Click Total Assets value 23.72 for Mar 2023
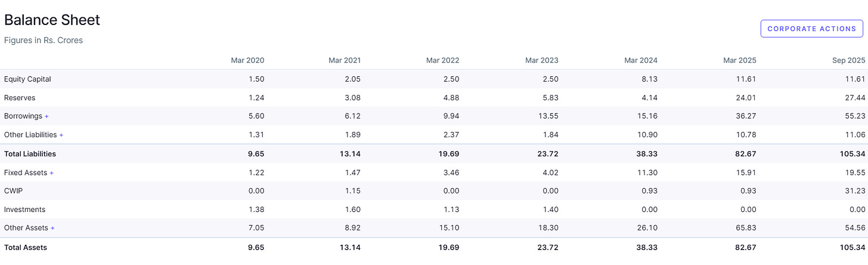The width and height of the screenshot is (868, 265). pyautogui.click(x=547, y=247)
